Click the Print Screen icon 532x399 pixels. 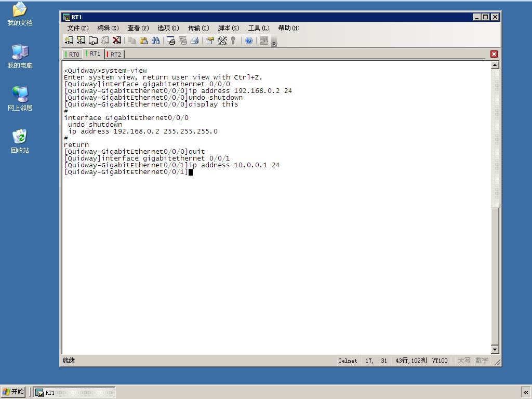(x=170, y=41)
